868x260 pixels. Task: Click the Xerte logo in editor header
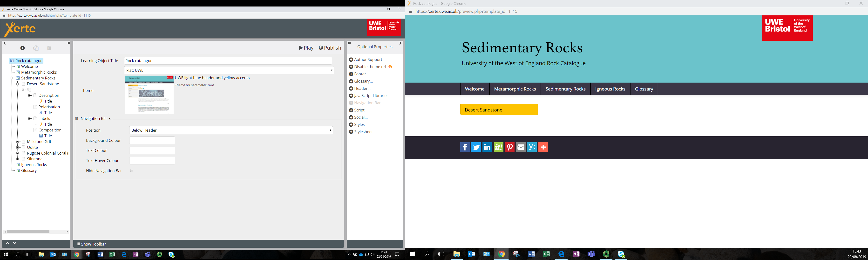(x=20, y=29)
